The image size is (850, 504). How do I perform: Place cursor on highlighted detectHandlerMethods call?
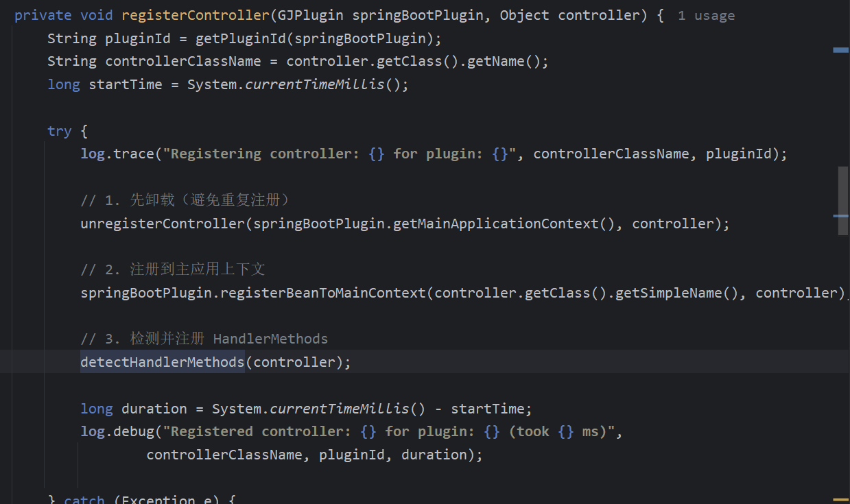click(x=163, y=362)
